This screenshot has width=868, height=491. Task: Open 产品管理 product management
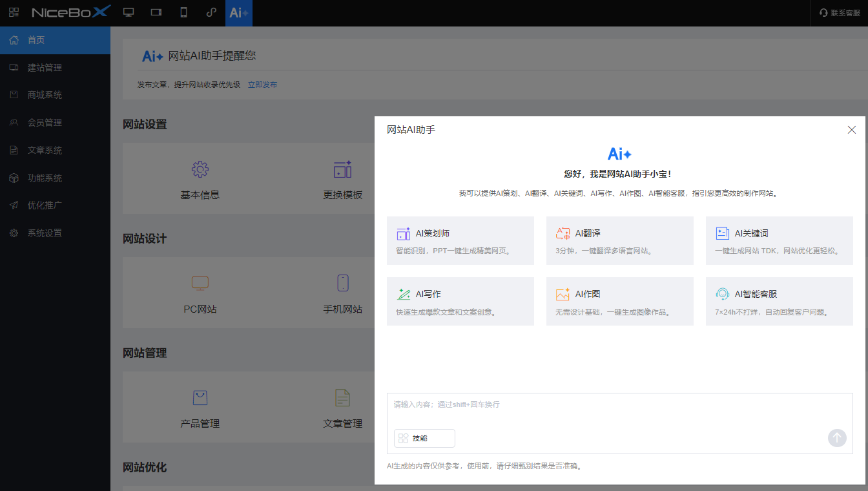click(200, 408)
